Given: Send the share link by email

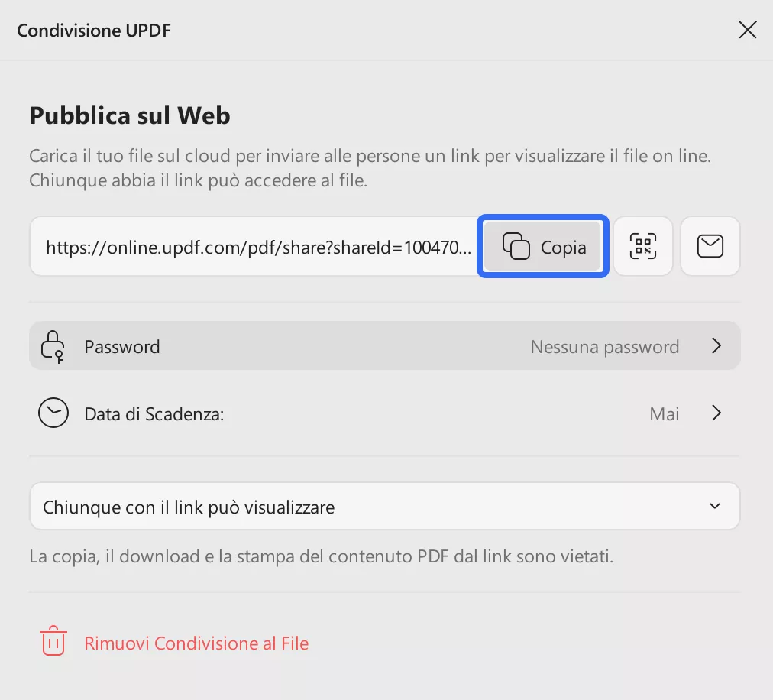Looking at the screenshot, I should [x=710, y=246].
